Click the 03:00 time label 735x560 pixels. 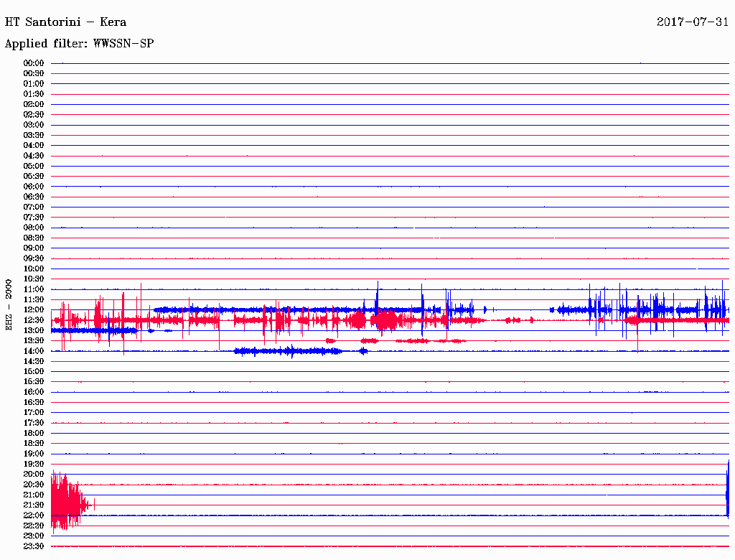(34, 125)
